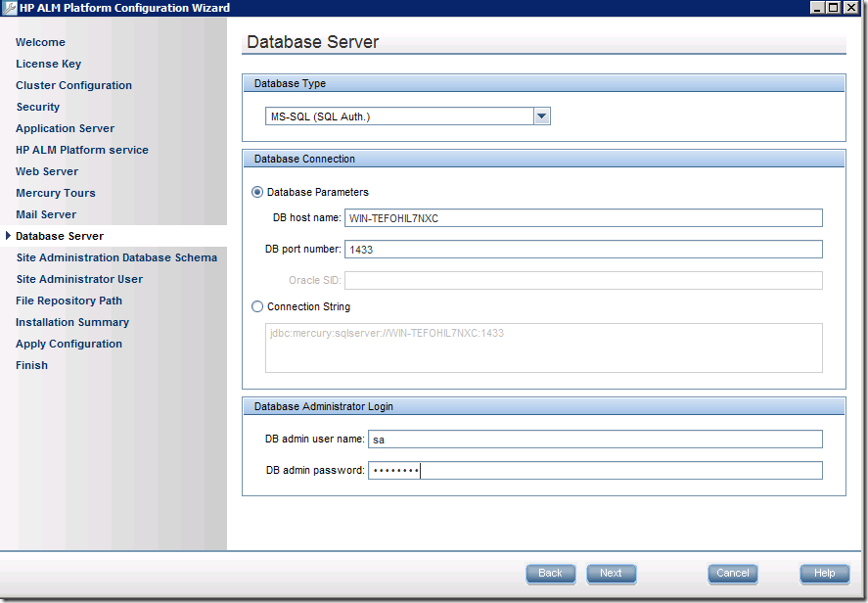Screen dimensions: 868x603
Task: Click the MS-SQL (SQL Auth.) combo box
Action: pos(407,116)
